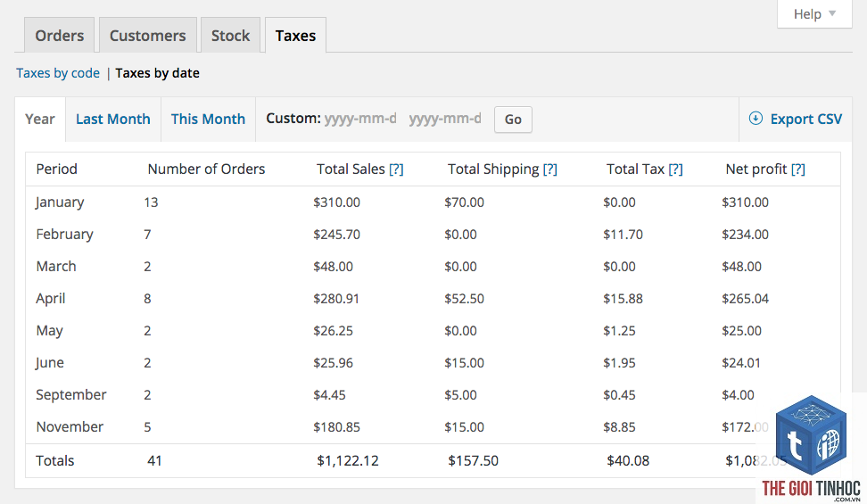Click January order count 13

click(x=151, y=202)
